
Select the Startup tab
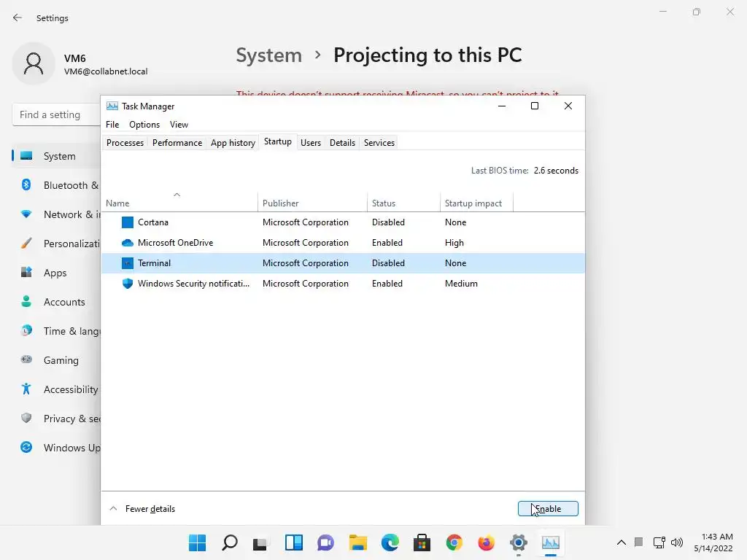278,142
